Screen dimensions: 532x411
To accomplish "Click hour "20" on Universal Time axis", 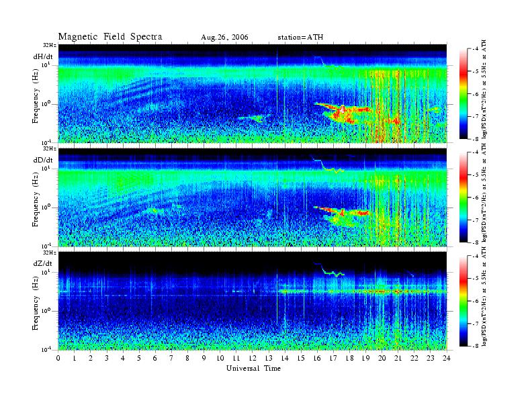I will (382, 358).
